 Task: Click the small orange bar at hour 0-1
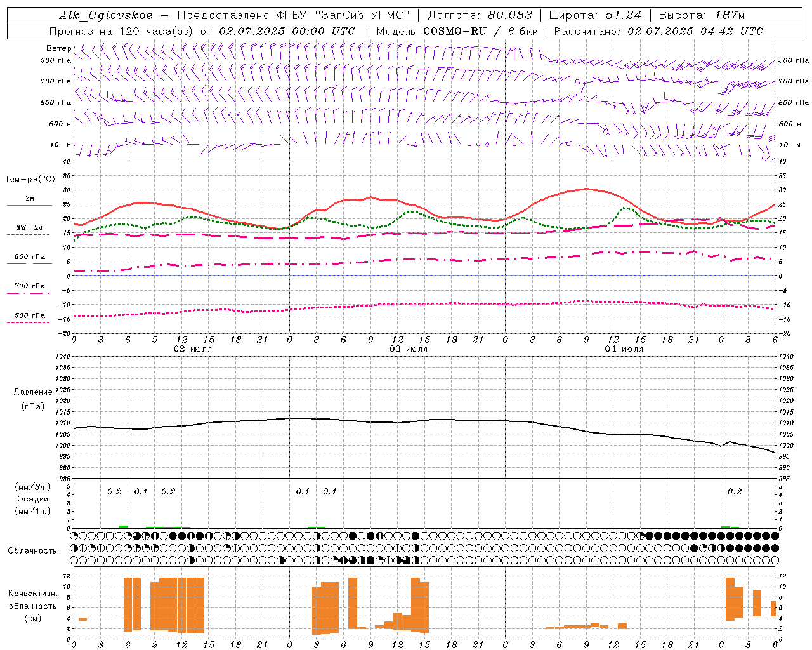82,619
